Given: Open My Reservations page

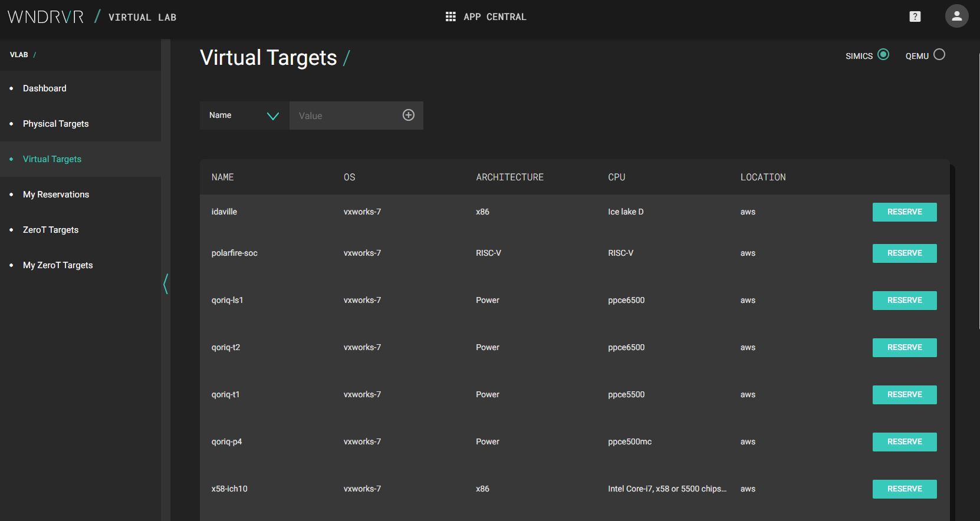Looking at the screenshot, I should tap(56, 194).
